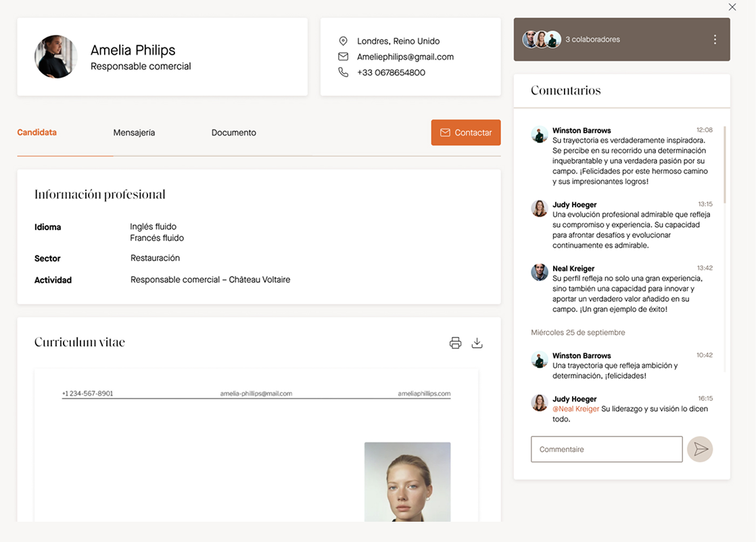
Task: Switch to the Mensajería tab
Action: 134,133
